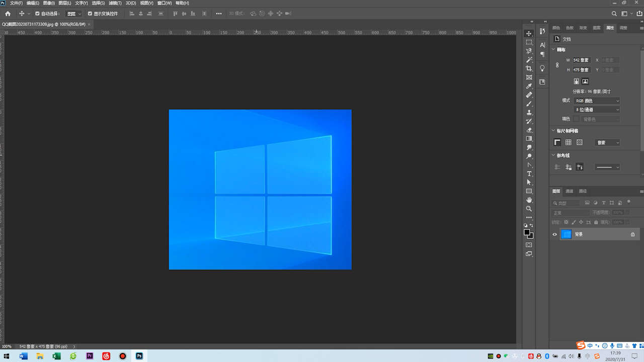644x362 pixels.
Task: Select the Lasso tool
Action: tap(529, 51)
